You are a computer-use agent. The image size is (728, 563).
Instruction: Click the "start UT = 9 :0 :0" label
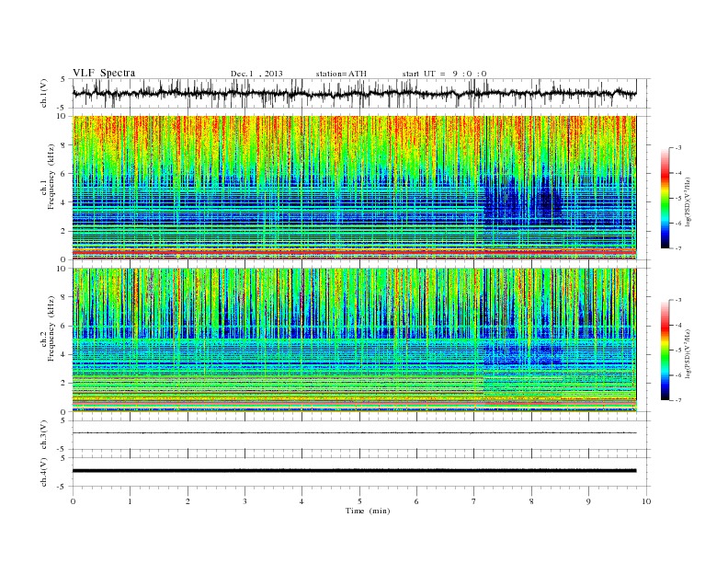click(444, 74)
